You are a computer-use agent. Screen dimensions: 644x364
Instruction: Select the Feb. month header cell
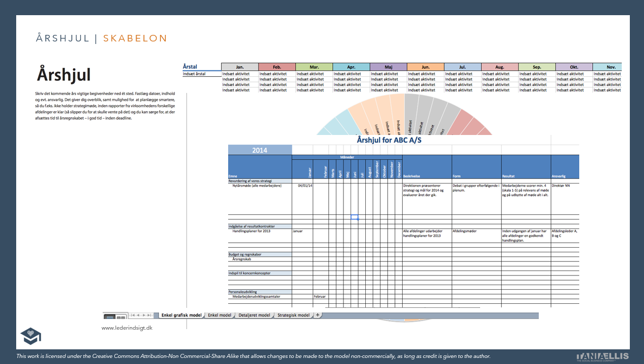pos(277,67)
